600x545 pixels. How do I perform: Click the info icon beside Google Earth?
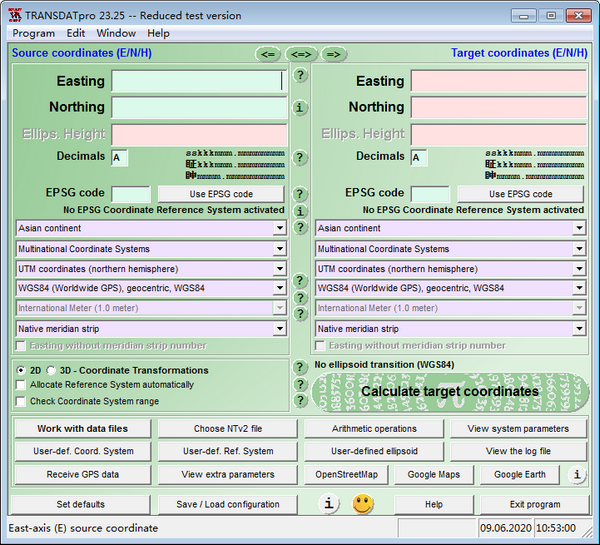tap(577, 474)
